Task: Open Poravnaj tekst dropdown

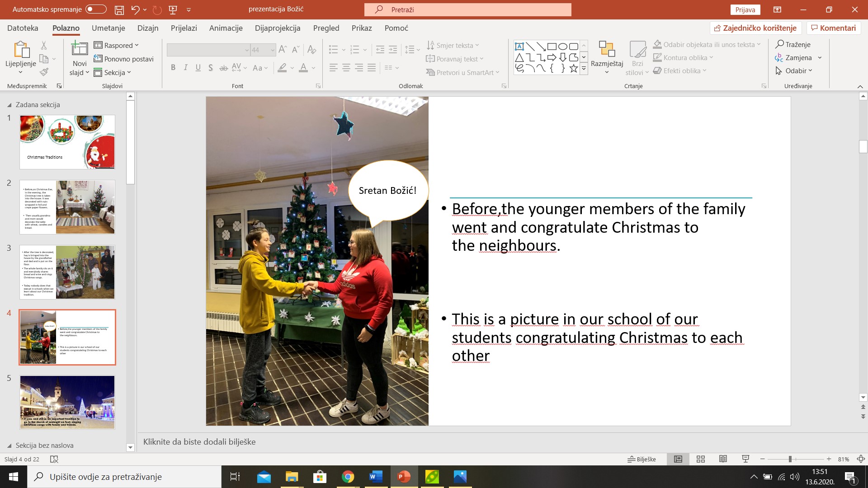Action: (x=455, y=59)
